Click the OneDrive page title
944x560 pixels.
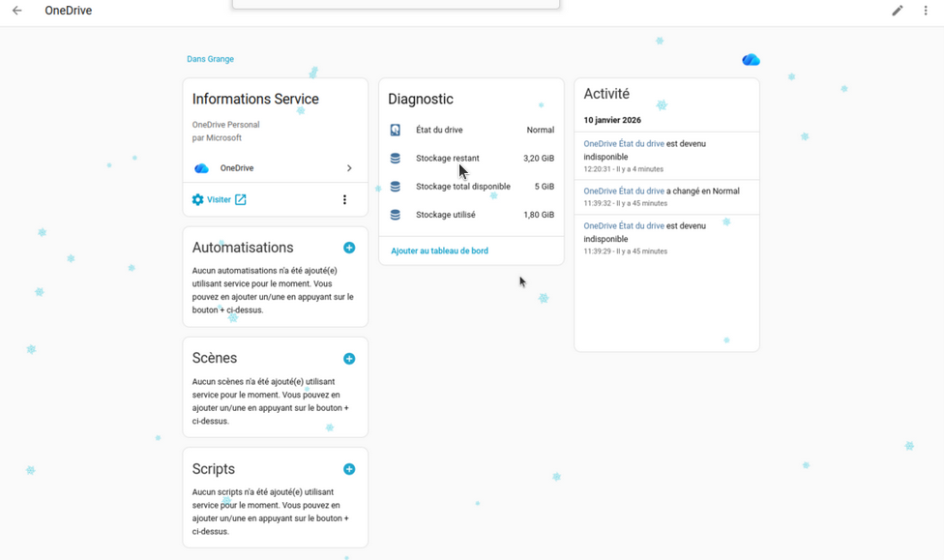coord(68,11)
